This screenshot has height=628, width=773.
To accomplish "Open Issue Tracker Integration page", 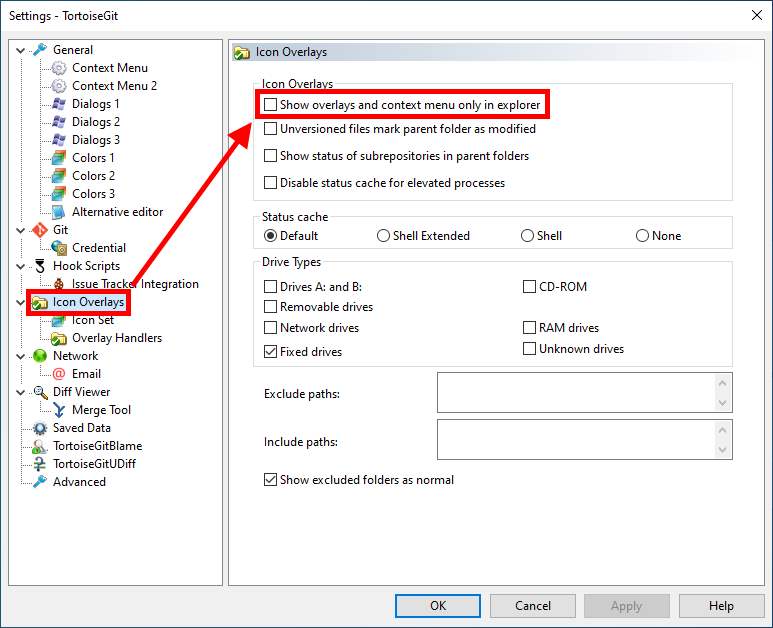I will 135,284.
